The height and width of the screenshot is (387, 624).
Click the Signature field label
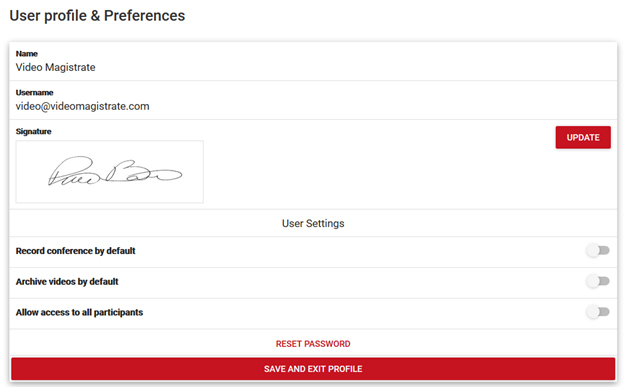point(33,131)
